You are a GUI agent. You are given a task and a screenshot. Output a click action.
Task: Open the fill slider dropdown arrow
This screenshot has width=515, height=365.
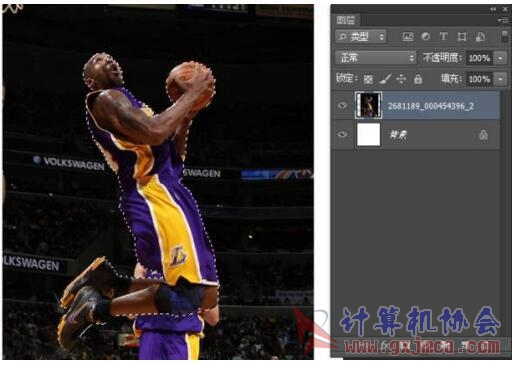click(500, 79)
